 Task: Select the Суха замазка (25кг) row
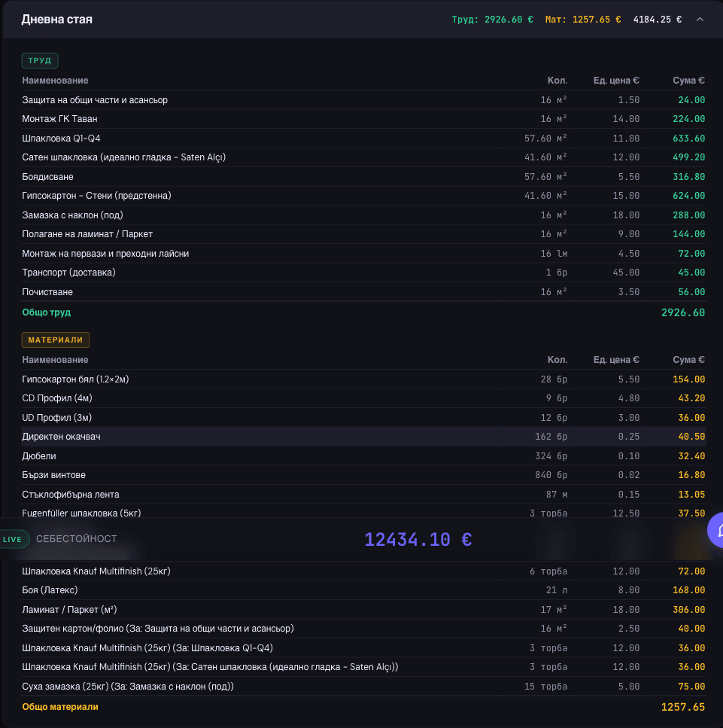(363, 687)
